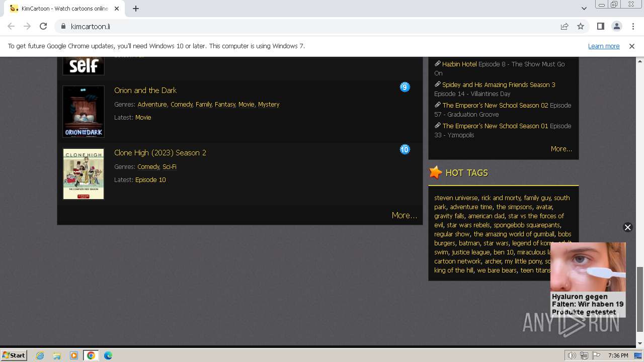
Task: Launch Microsoft Edge from the taskbar
Action: (108, 355)
